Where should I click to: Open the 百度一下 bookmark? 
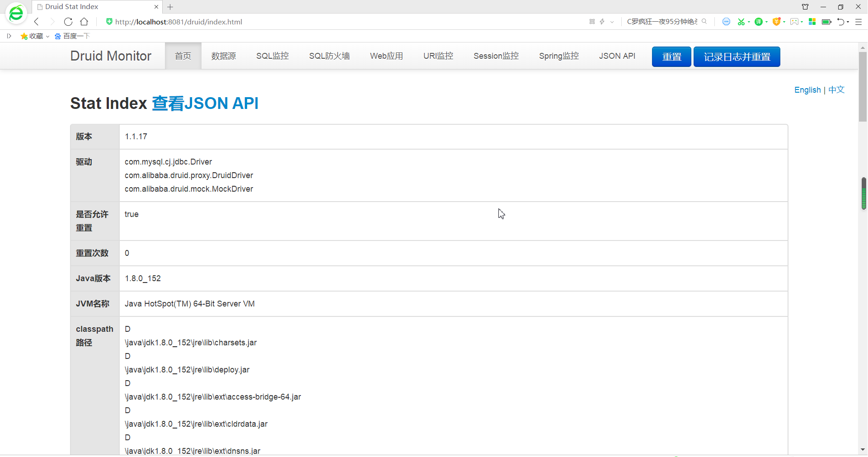[x=72, y=36]
